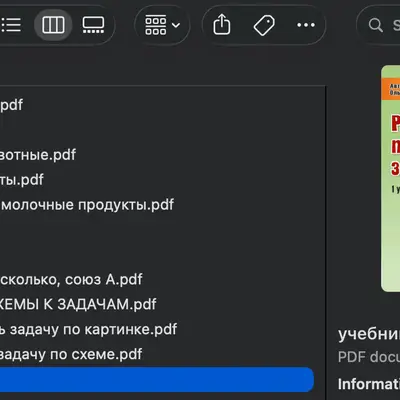Select file "ХЕМЫ К ЗАДАЧАМ.pdf"
The image size is (400, 400).
click(x=78, y=304)
